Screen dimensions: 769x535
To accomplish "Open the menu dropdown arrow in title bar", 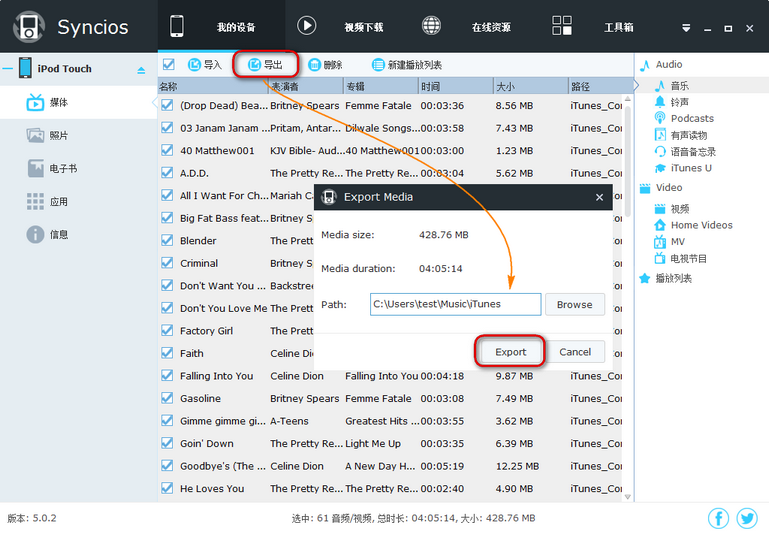I will pos(686,28).
